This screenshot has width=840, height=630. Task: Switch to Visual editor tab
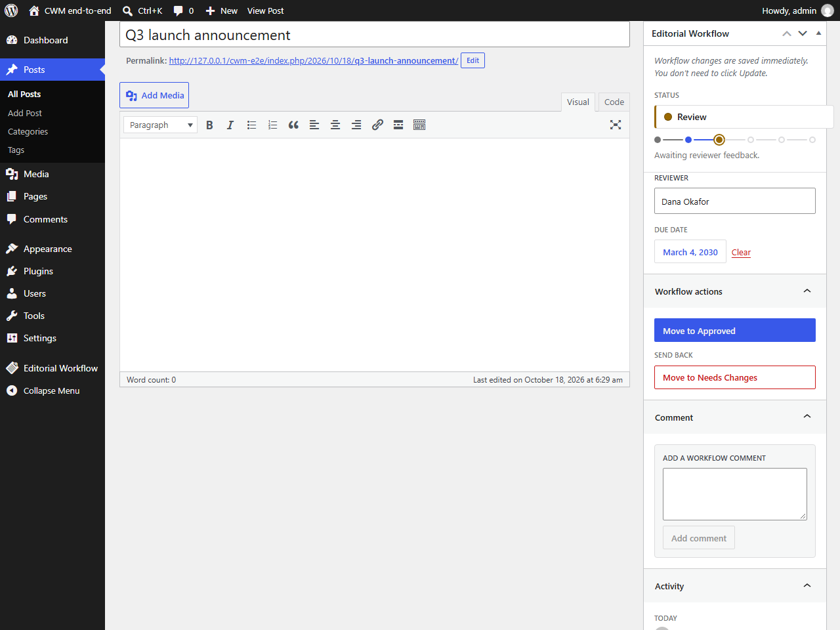click(578, 102)
